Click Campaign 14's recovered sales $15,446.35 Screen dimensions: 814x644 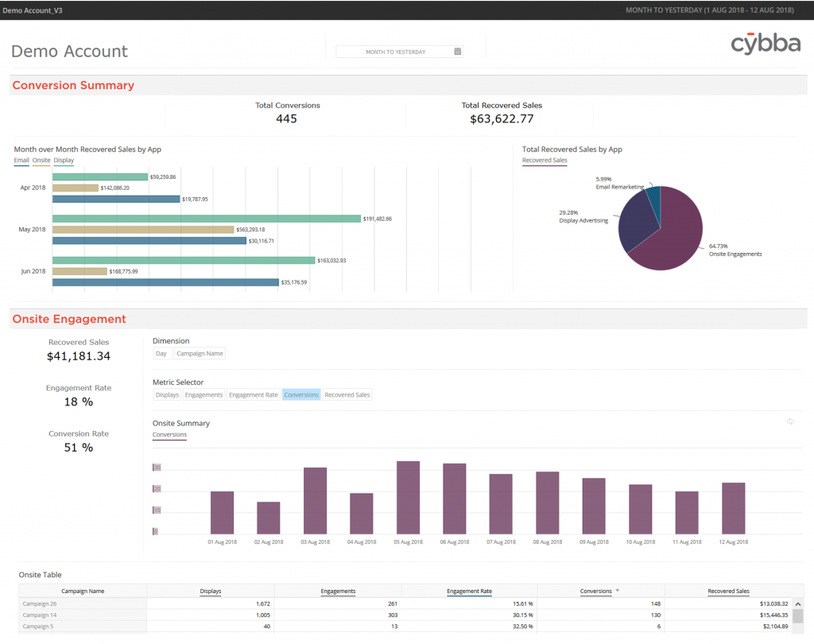(x=773, y=615)
